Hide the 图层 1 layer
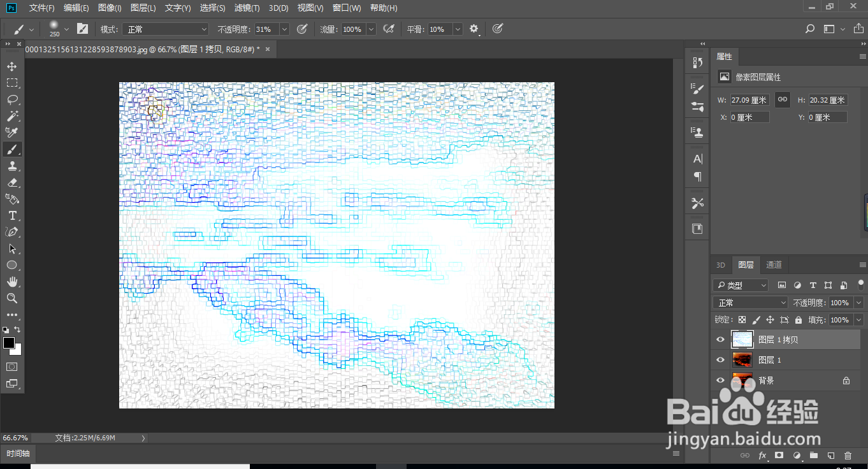The height and width of the screenshot is (469, 868). pyautogui.click(x=720, y=360)
